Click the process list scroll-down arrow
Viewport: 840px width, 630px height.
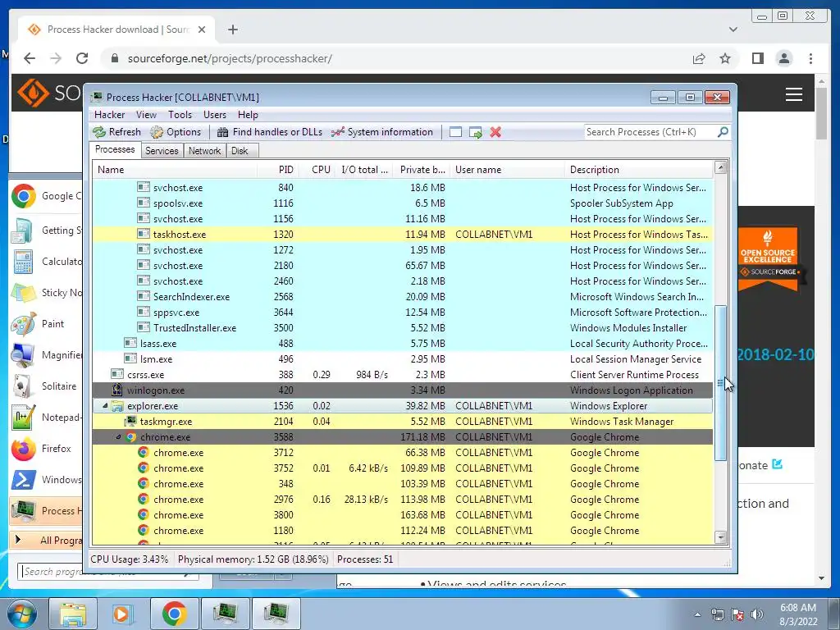(x=720, y=537)
